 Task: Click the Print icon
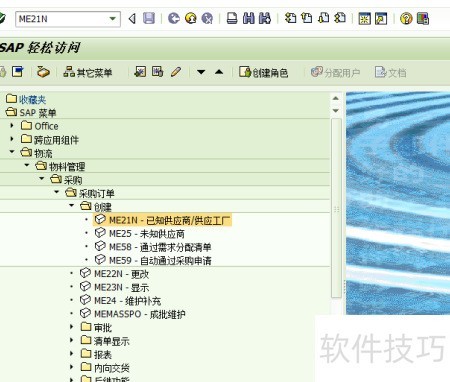click(x=232, y=18)
